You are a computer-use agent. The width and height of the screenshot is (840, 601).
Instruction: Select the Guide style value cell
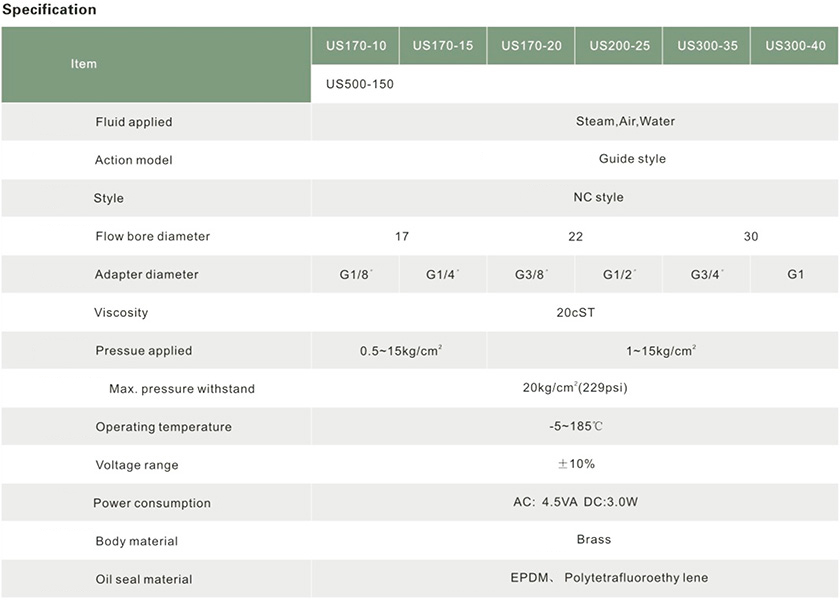pyautogui.click(x=632, y=159)
